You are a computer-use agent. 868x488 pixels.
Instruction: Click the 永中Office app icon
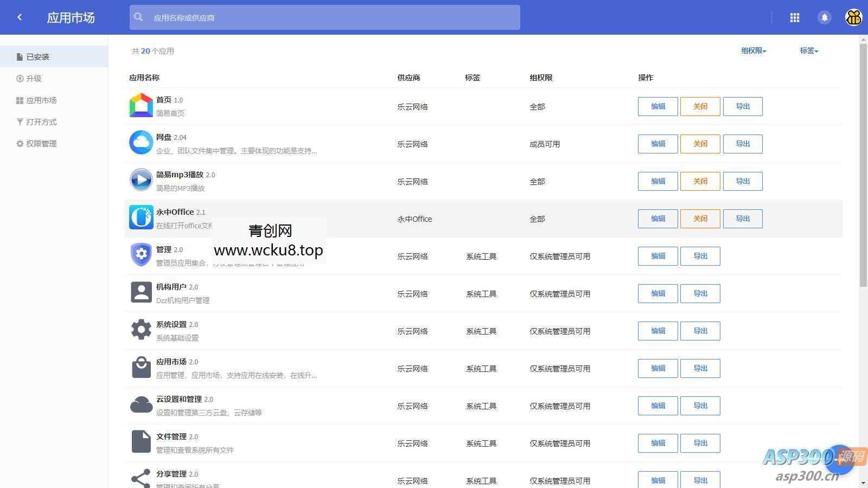pos(141,218)
